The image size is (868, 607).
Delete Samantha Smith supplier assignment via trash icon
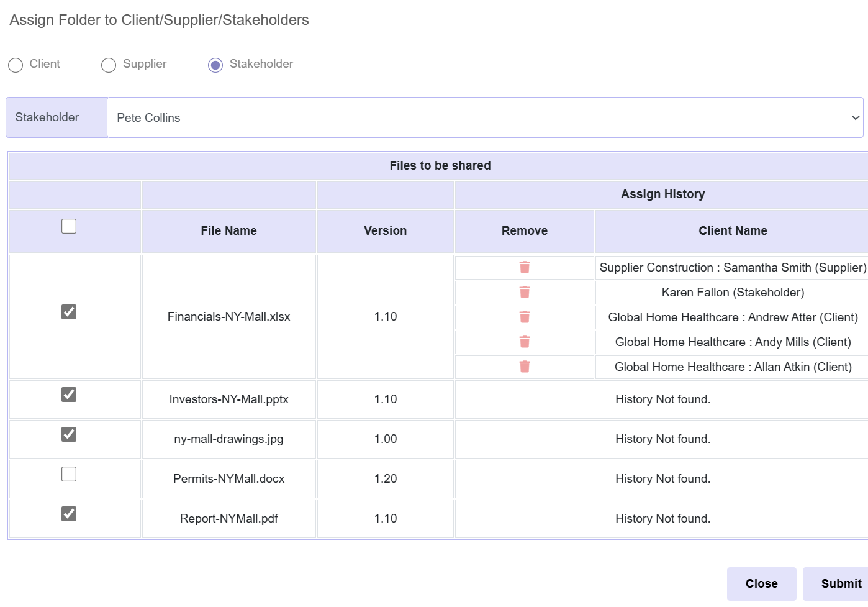click(525, 267)
